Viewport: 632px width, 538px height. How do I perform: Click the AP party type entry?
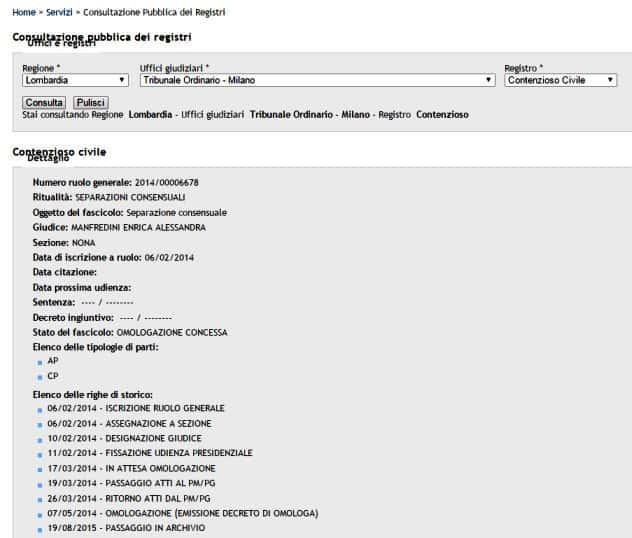(x=53, y=361)
